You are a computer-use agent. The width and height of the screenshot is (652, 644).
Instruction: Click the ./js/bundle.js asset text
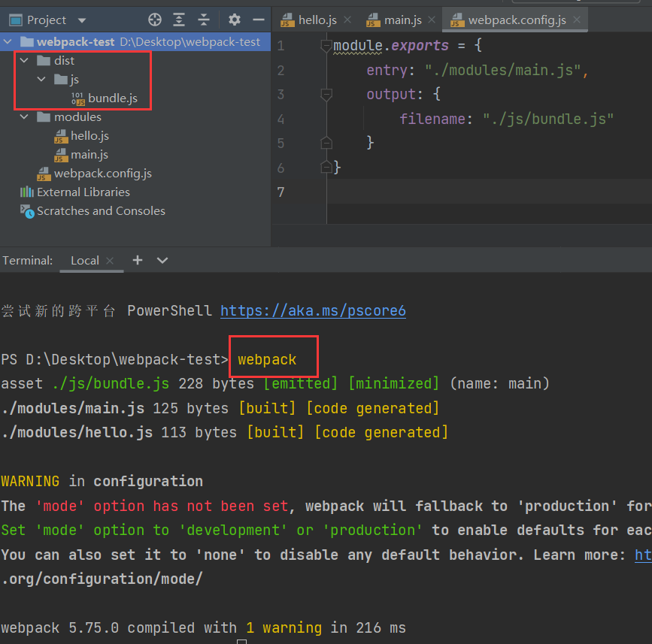click(111, 383)
